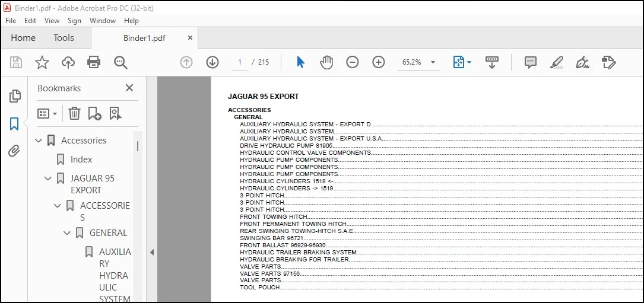Click the upload to cloud icon
The width and height of the screenshot is (644, 303).
pyautogui.click(x=68, y=62)
